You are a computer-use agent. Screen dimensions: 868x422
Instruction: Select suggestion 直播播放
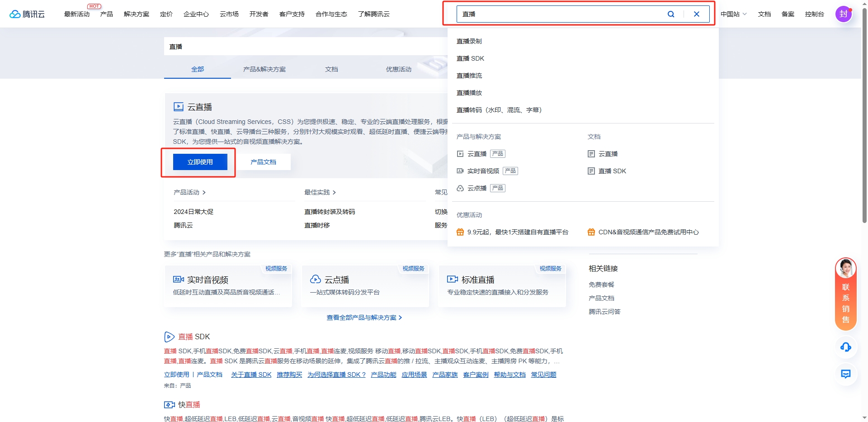pos(469,93)
